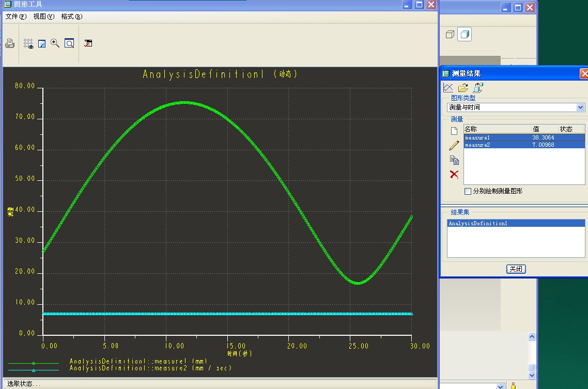This screenshot has width=588, height=389.
Task: Click the 值 column header
Action: [x=545, y=129]
